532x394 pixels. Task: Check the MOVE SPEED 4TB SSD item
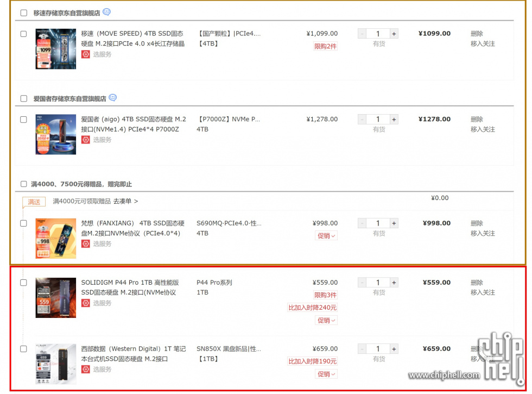click(23, 34)
